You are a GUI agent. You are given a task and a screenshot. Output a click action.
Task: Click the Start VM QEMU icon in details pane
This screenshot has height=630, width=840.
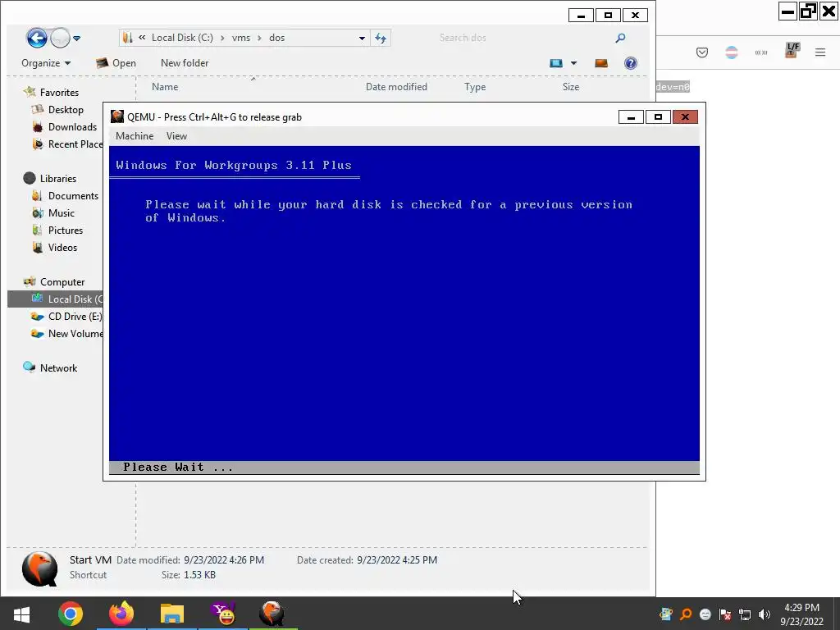pyautogui.click(x=39, y=568)
